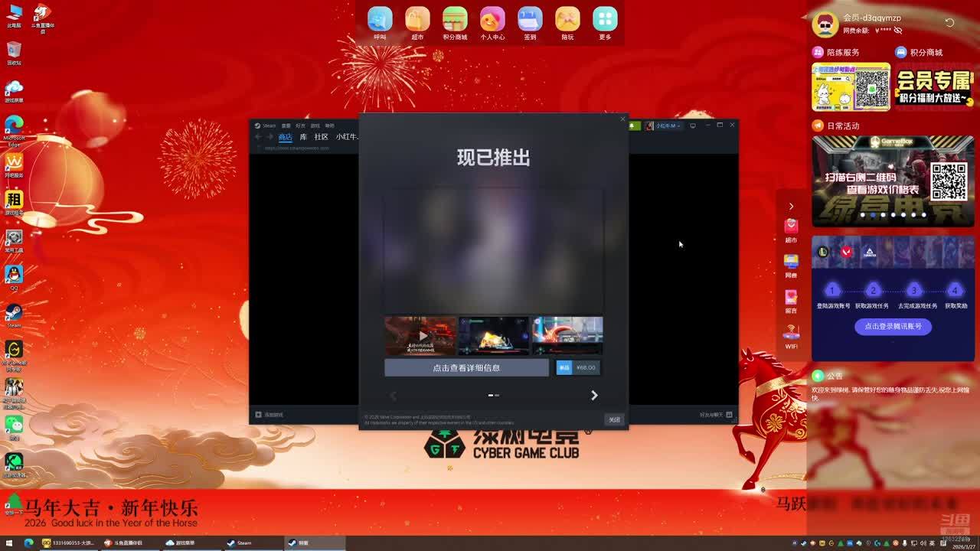
Task: Open the 陪练服务 coaching service link
Action: [836, 52]
